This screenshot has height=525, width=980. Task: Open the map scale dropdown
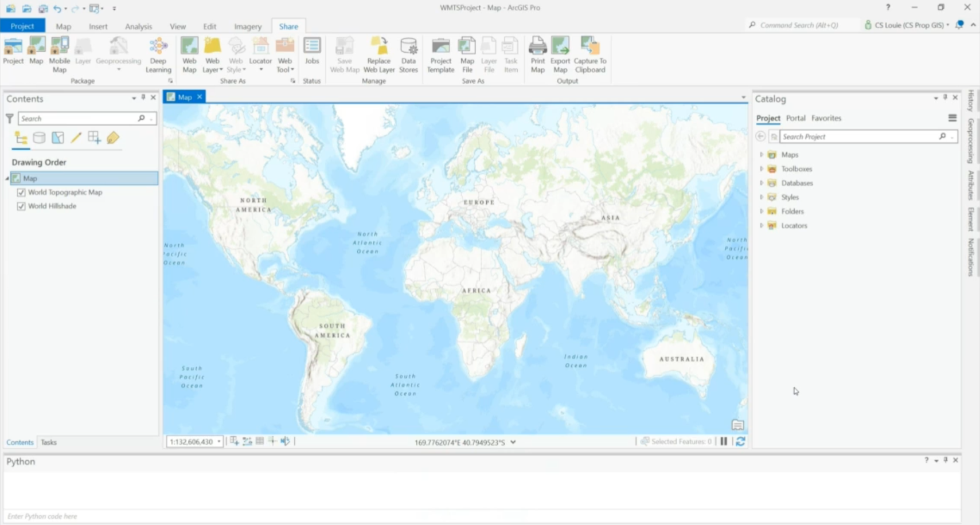(x=219, y=442)
